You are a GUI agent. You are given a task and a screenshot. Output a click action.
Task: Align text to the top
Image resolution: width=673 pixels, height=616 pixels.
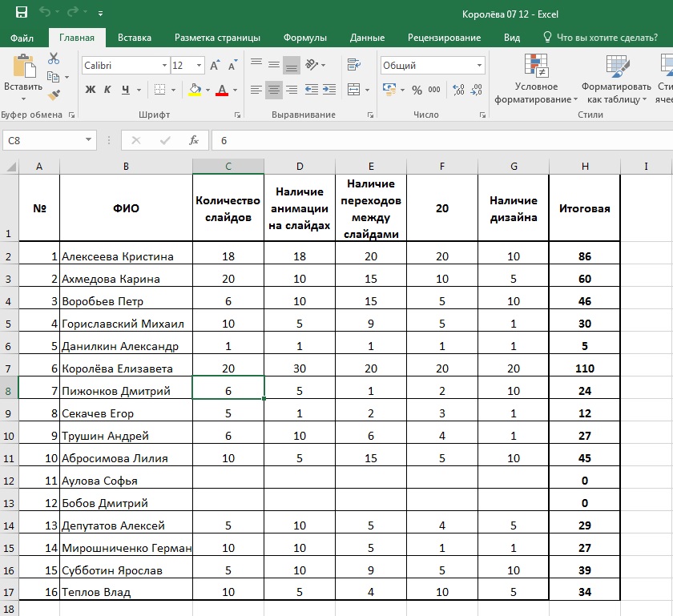coord(256,65)
